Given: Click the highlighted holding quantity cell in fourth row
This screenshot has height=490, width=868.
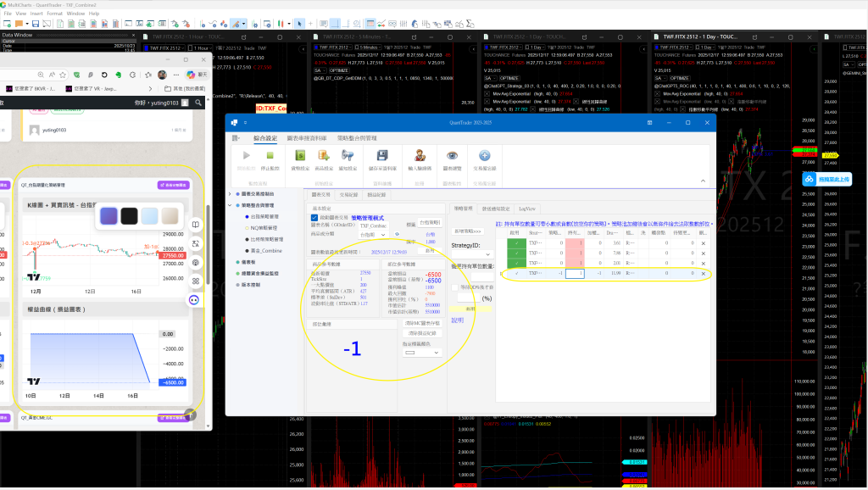Looking at the screenshot, I should 576,274.
